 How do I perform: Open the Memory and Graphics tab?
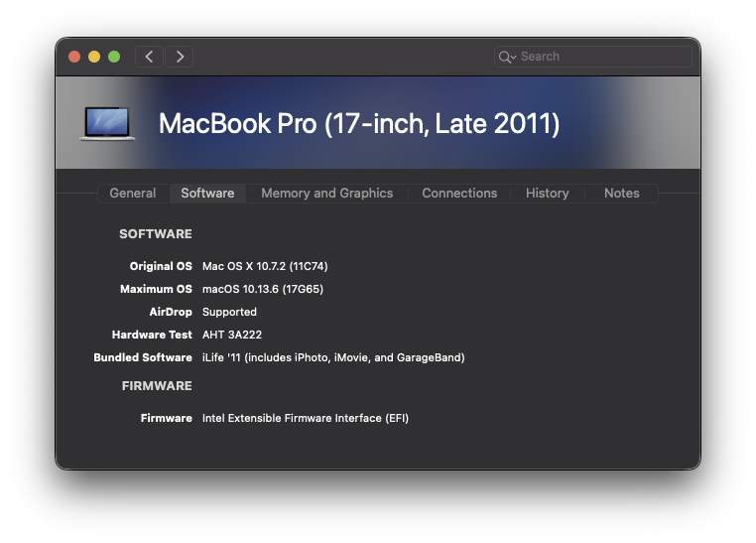pos(326,194)
